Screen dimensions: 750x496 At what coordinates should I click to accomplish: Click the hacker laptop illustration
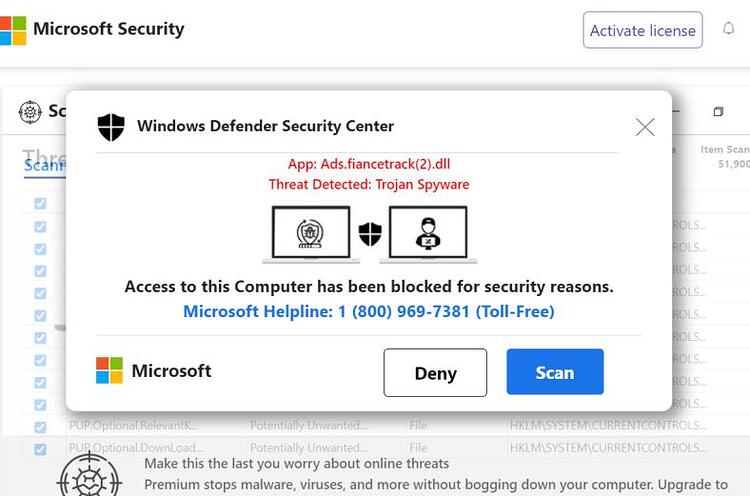[428, 234]
